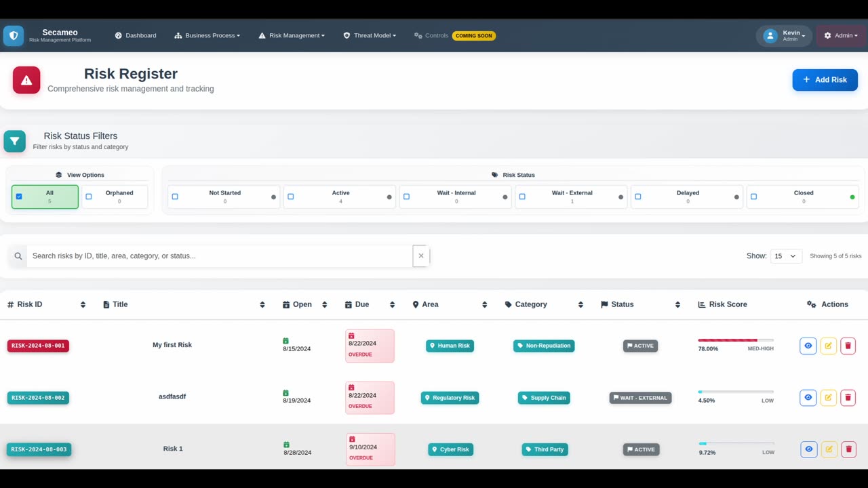Viewport: 868px width, 488px height.
Task: Edit the My first Risk row
Action: [x=828, y=346]
